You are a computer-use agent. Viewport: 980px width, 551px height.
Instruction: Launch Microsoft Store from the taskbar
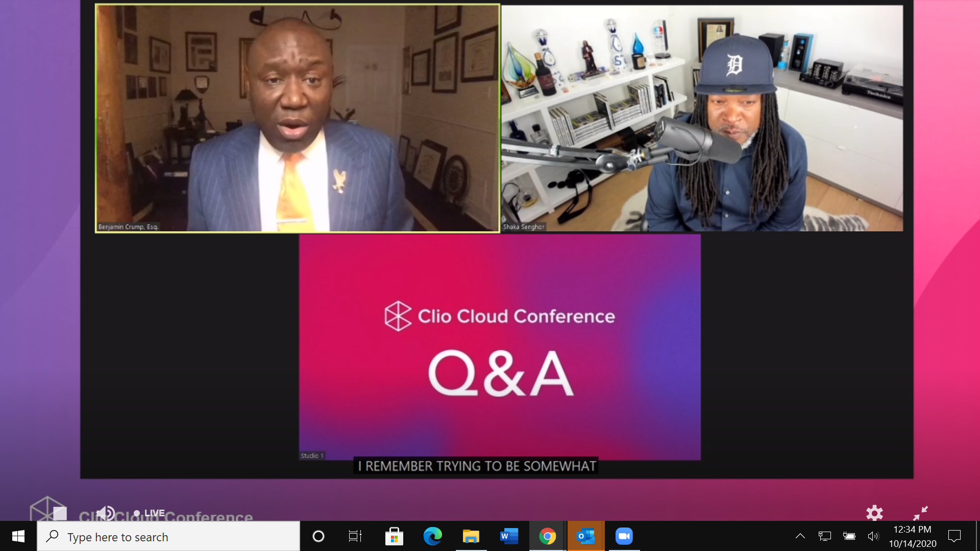point(394,536)
